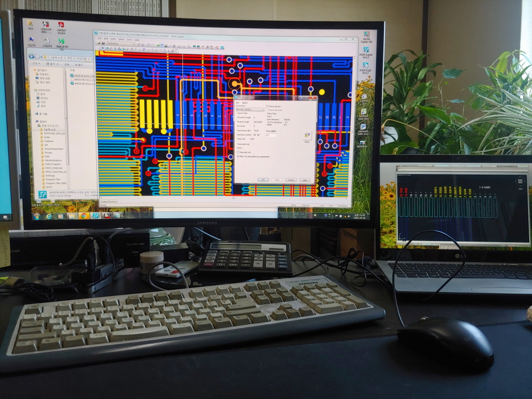
Task: Open the Help menu in PADS Layout
Action: tap(137, 40)
